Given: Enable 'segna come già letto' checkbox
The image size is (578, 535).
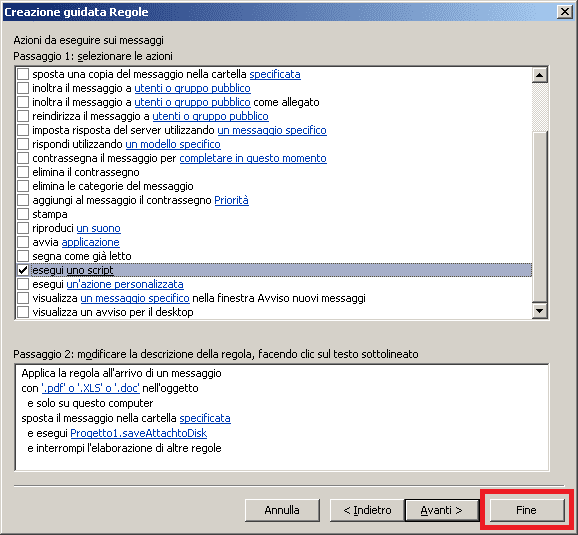Looking at the screenshot, I should [23, 256].
